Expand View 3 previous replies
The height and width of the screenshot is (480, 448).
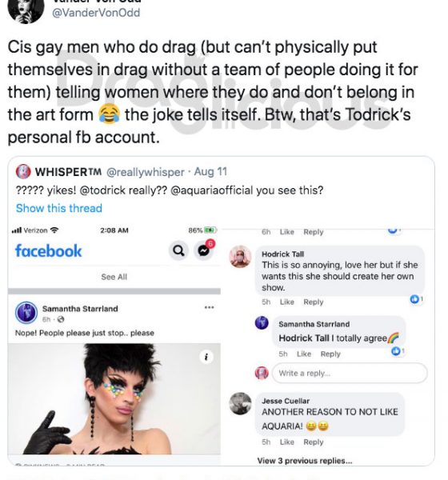(305, 461)
